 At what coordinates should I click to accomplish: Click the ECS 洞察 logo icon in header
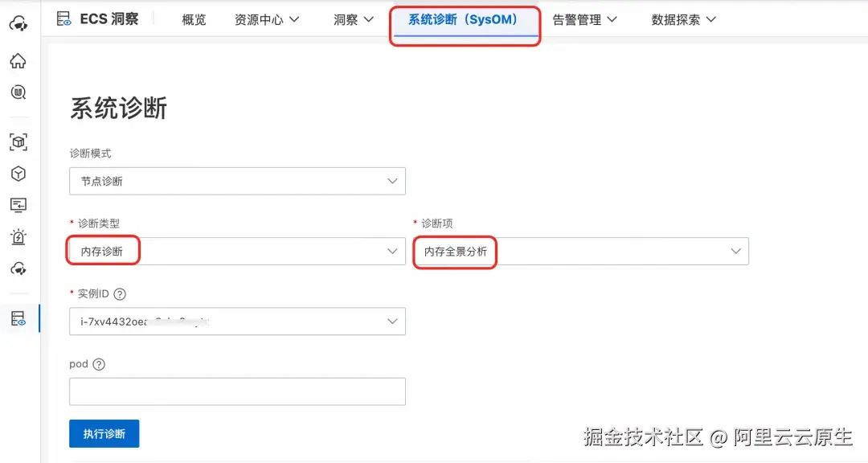tap(64, 19)
